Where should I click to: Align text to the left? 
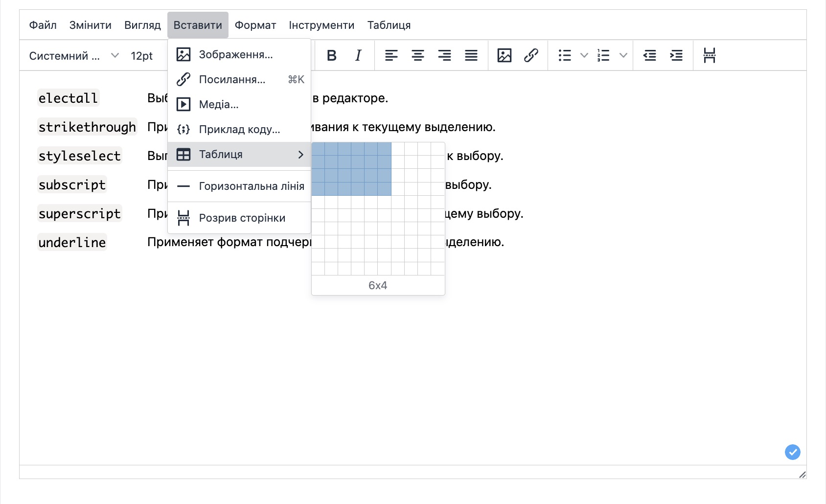[391, 56]
